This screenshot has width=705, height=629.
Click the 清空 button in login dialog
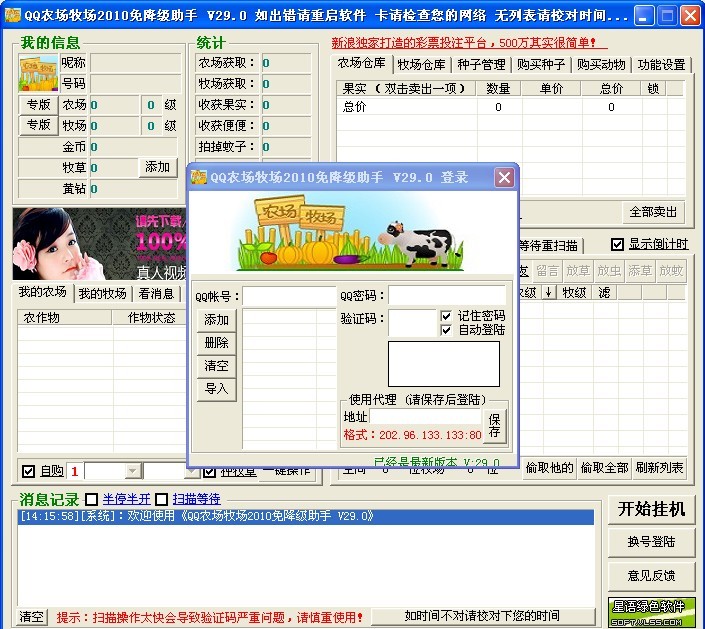[x=216, y=366]
